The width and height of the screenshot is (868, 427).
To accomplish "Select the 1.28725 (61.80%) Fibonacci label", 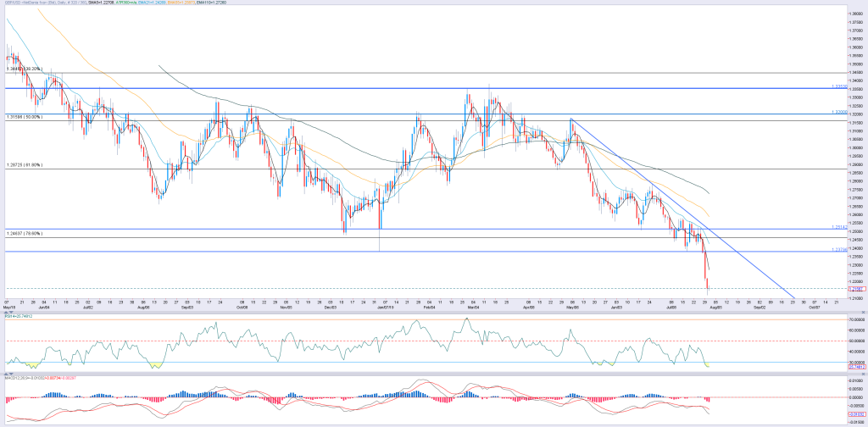I will point(25,165).
